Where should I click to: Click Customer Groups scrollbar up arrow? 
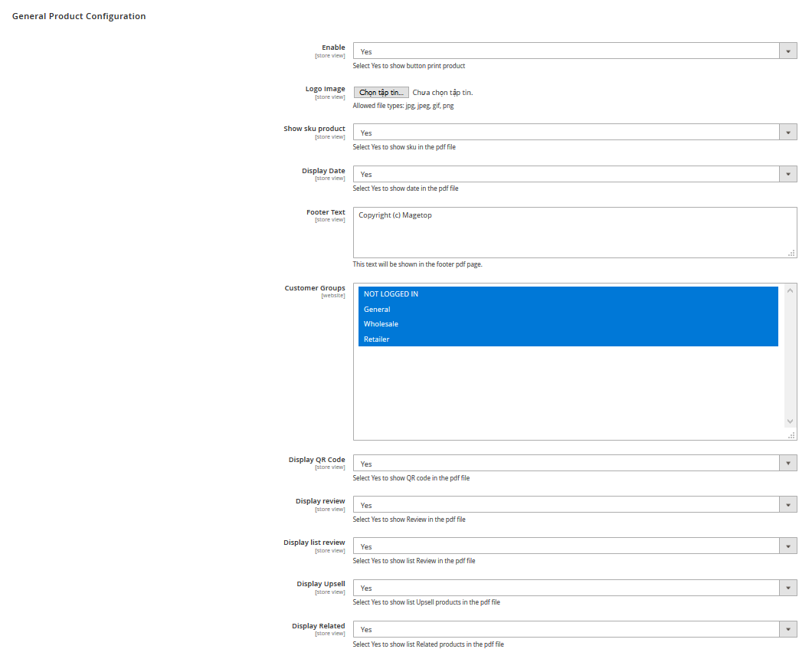[790, 290]
